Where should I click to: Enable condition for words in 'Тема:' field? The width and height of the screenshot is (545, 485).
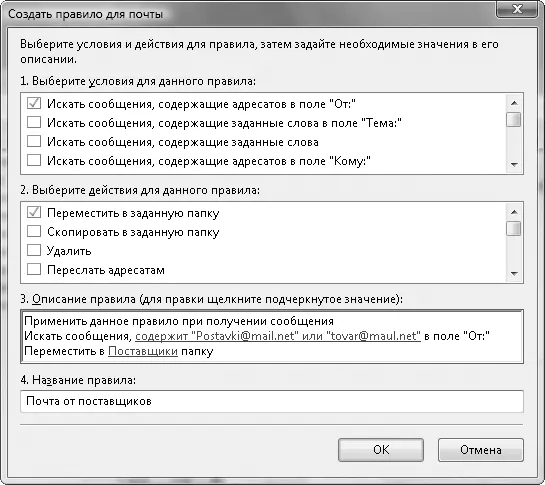click(34, 122)
